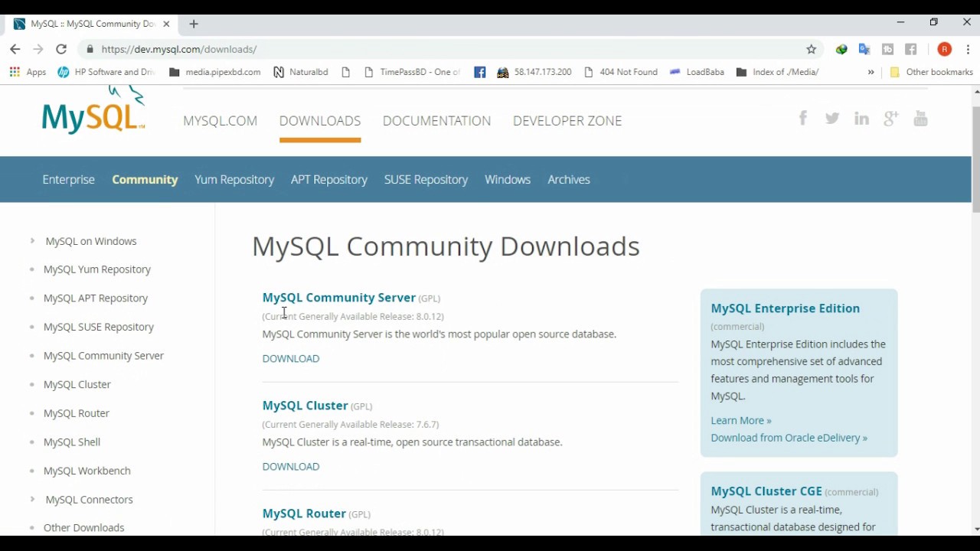Select the Community submenu item
Screen dimensions: 980x551
[145, 180]
